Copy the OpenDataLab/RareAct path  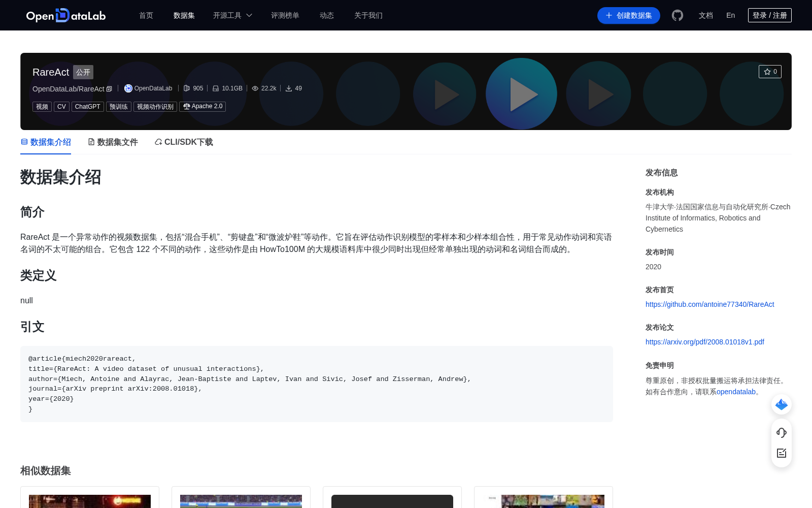(109, 89)
